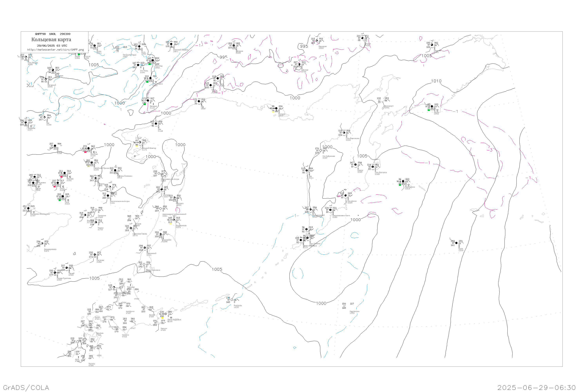Click the Южно-Курильск fog symbol station
Viewport: 588px width, 392px height.
[165, 314]
